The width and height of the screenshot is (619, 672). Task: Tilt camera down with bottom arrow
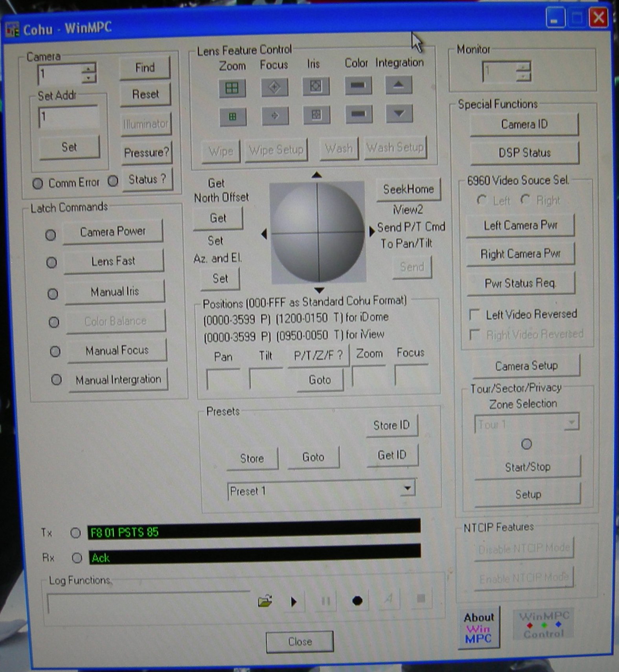[x=319, y=290]
